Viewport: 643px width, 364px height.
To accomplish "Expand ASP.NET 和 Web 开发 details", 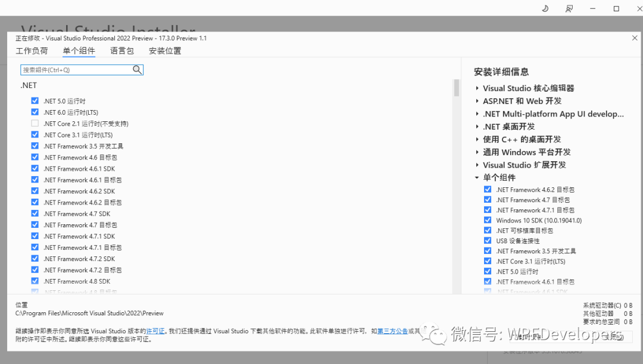I will tap(477, 101).
